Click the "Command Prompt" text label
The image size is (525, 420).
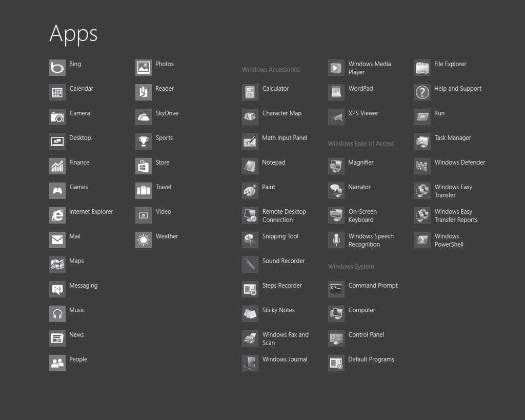tap(373, 285)
